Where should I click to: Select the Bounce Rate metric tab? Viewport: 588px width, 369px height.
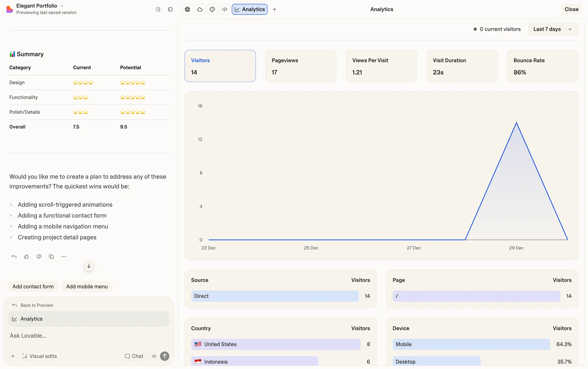(x=542, y=66)
